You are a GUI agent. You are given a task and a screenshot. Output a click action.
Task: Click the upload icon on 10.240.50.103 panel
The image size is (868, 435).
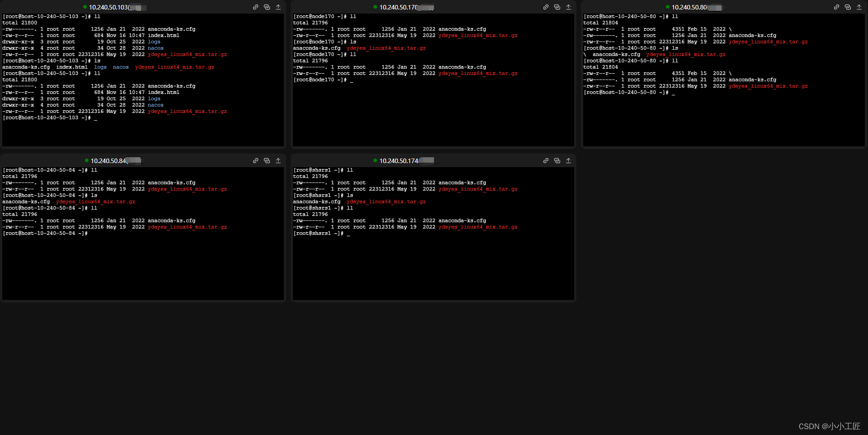(x=278, y=7)
